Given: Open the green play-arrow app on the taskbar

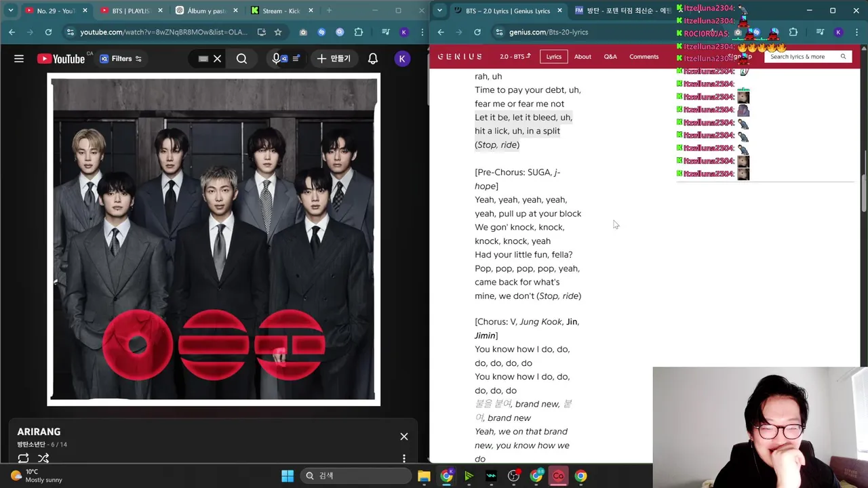Looking at the screenshot, I should tap(469, 476).
